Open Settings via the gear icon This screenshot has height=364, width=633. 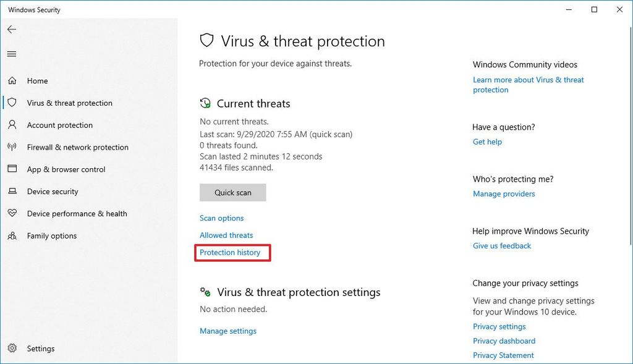point(12,349)
